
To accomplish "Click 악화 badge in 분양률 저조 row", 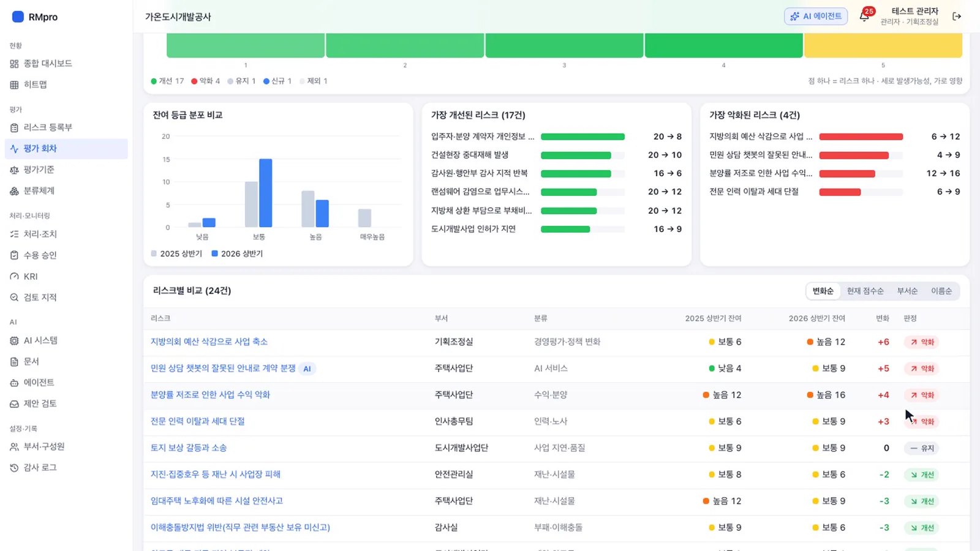I will click(x=921, y=395).
